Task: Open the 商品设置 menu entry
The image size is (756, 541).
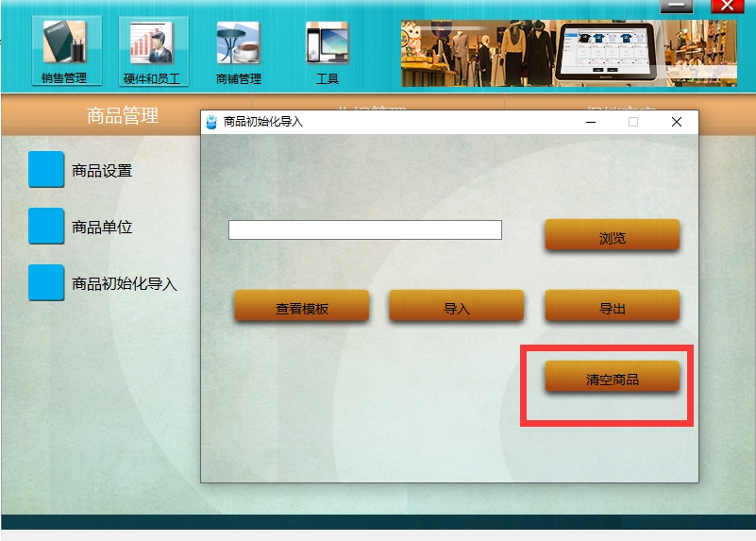Action: tap(102, 171)
